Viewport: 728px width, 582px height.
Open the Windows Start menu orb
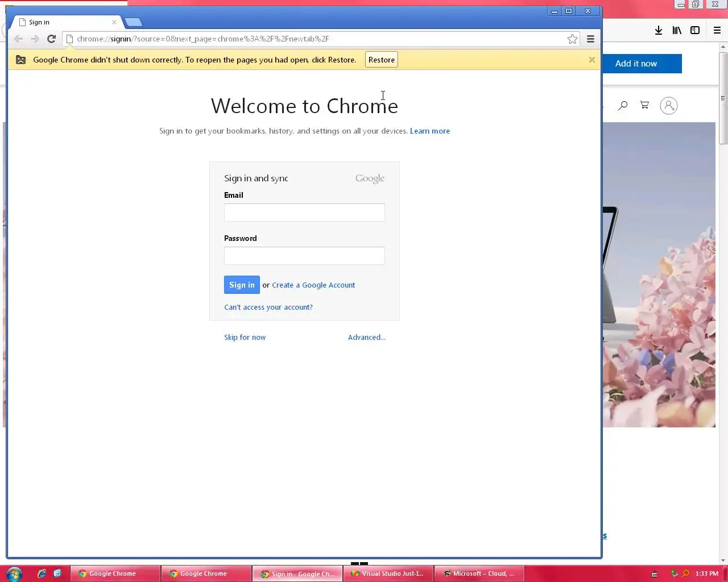tap(14, 573)
